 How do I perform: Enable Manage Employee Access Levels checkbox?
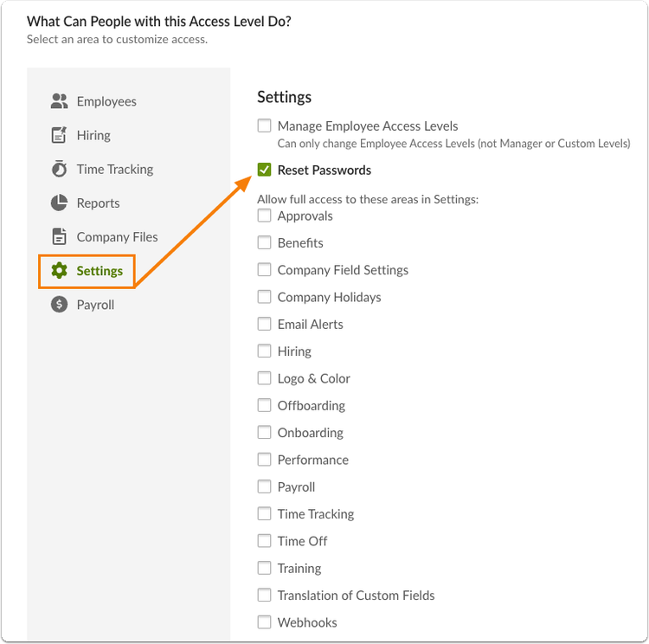pyautogui.click(x=264, y=126)
